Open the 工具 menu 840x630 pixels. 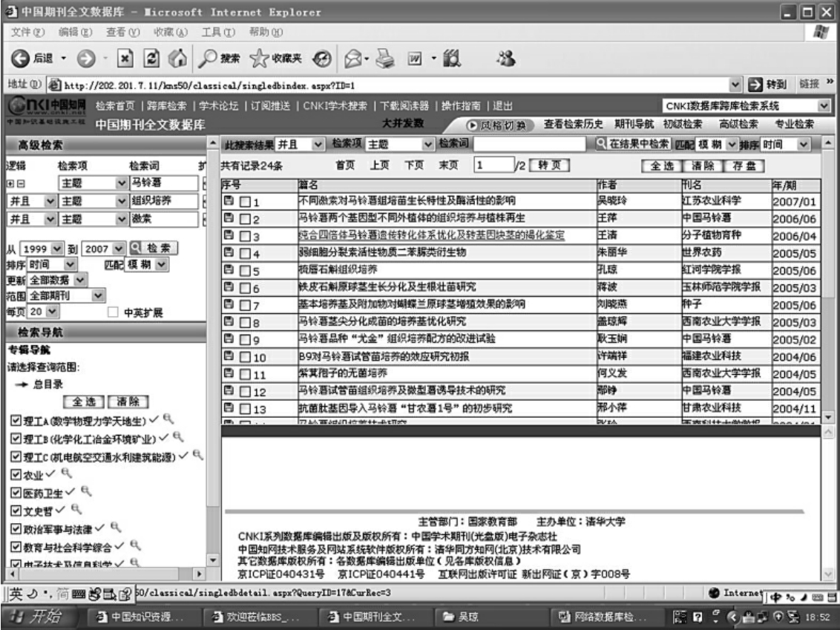[x=218, y=32]
